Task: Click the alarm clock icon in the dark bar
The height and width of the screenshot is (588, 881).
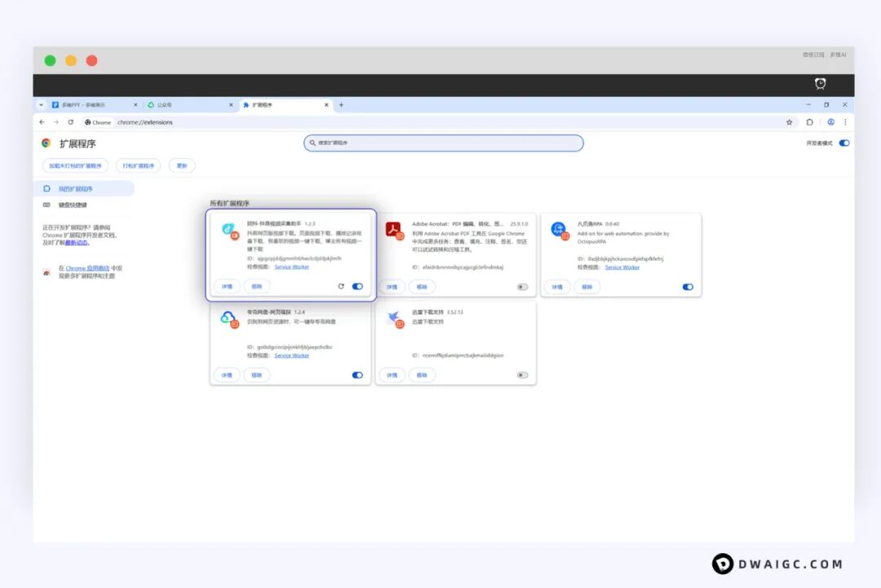Action: [820, 84]
